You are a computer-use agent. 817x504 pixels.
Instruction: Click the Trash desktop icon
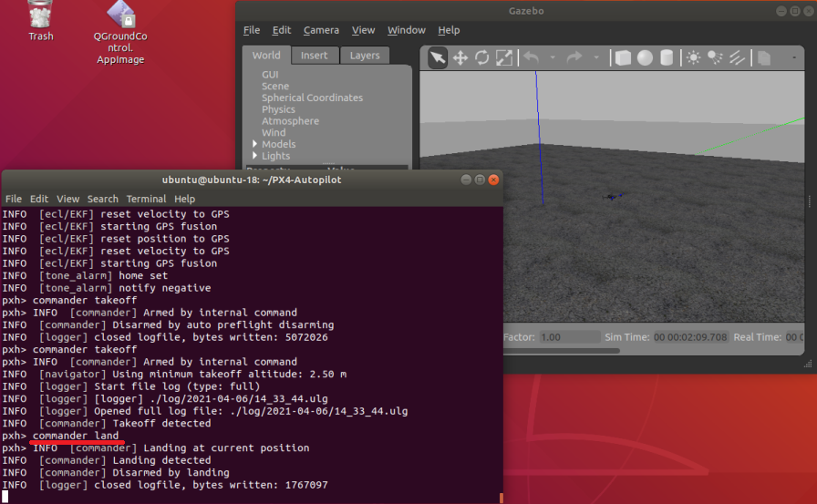pos(41,21)
